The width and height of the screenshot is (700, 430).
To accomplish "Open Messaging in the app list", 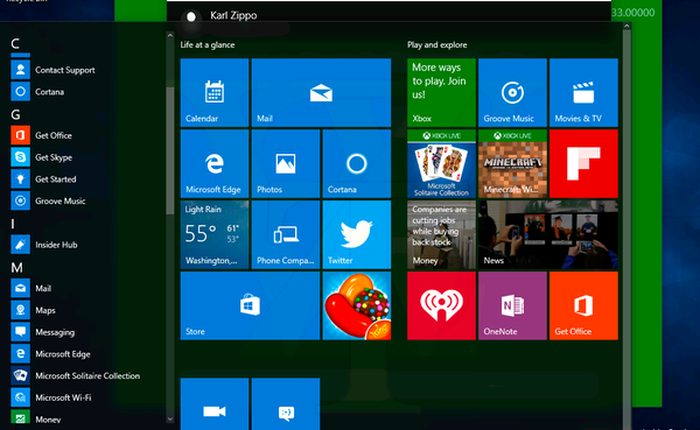I will [x=43, y=332].
